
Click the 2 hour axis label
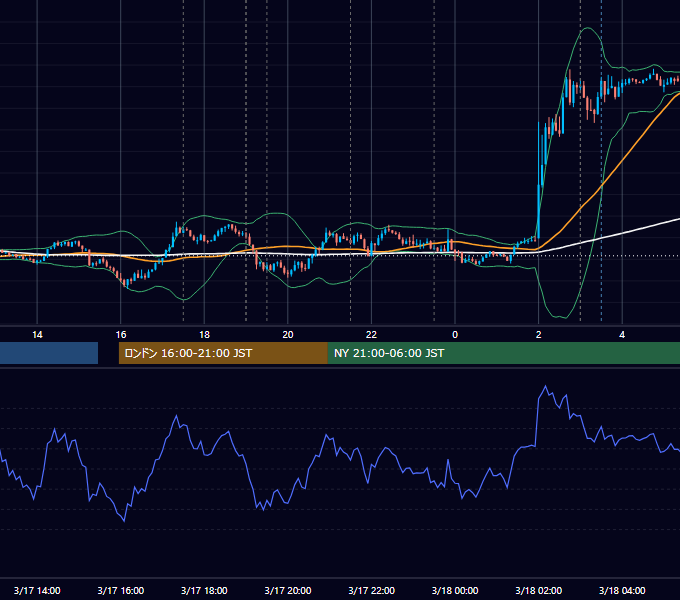pyautogui.click(x=539, y=335)
